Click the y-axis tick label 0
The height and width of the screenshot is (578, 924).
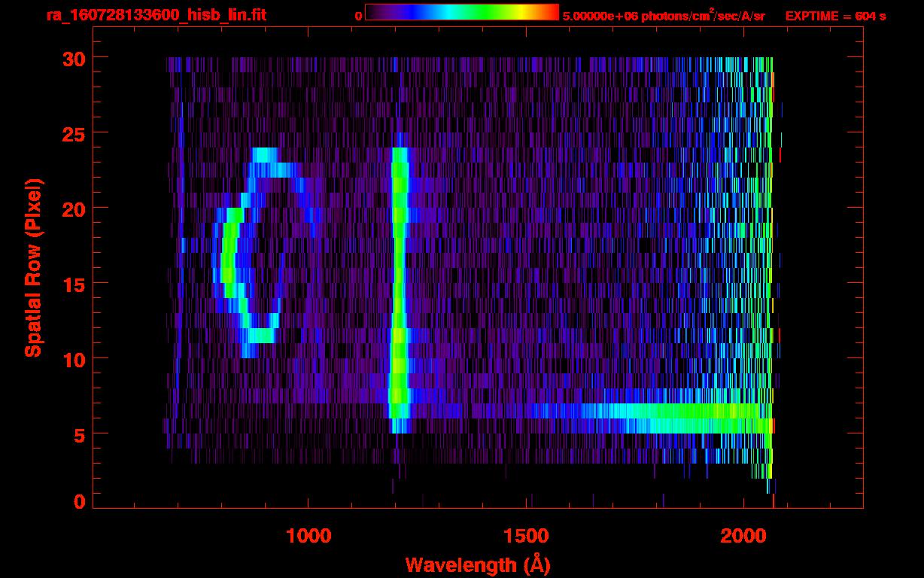point(78,501)
